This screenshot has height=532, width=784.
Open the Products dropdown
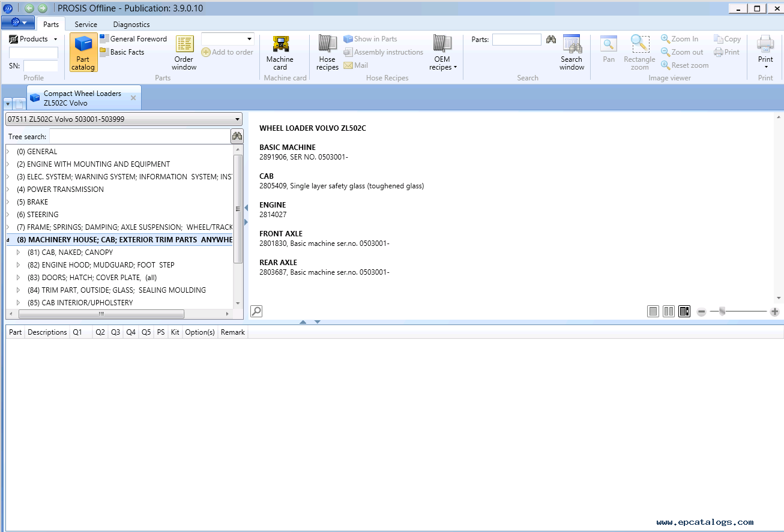click(34, 39)
